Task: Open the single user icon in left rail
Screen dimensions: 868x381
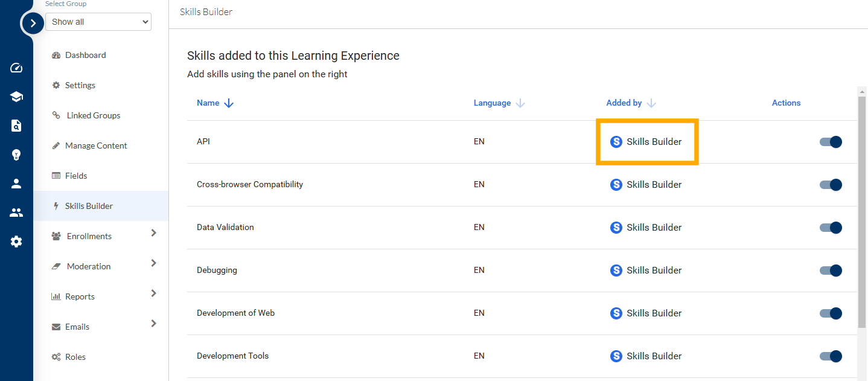Action: 16,184
